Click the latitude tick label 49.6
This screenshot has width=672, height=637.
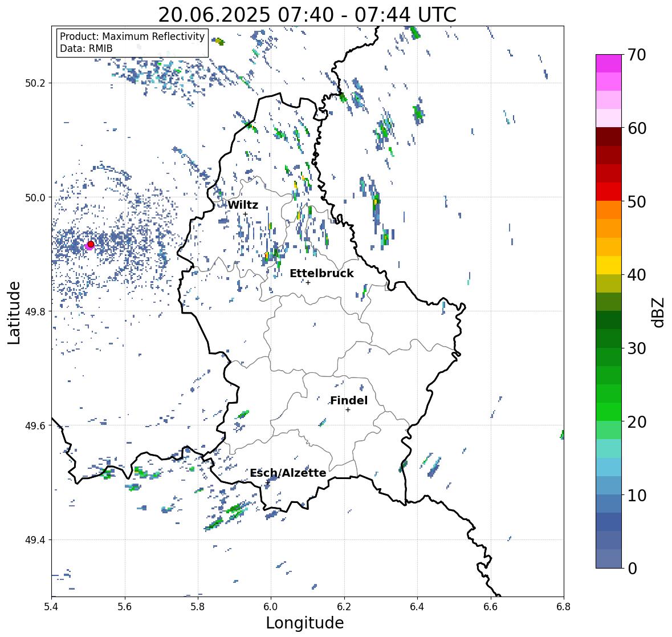click(x=35, y=425)
